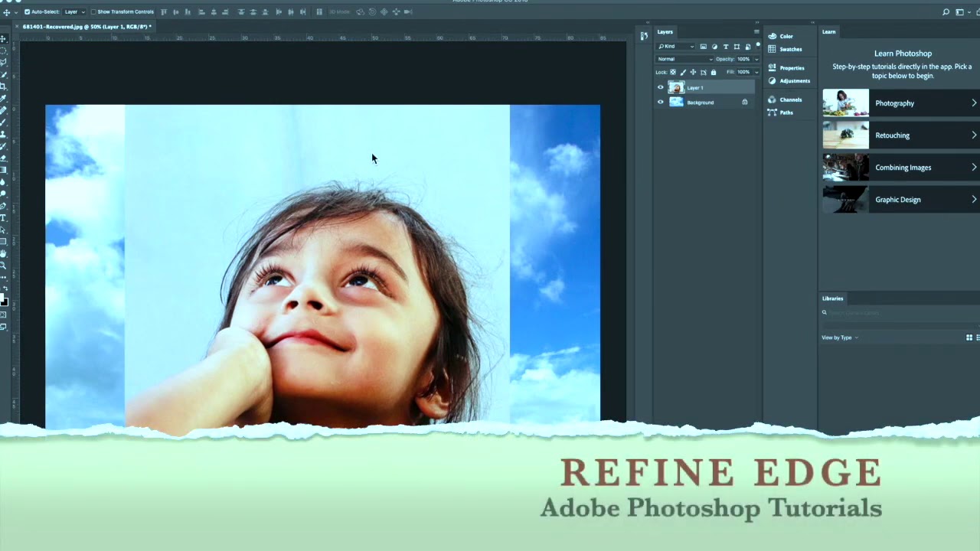
Task: Select the Crop tool
Action: [x=4, y=86]
